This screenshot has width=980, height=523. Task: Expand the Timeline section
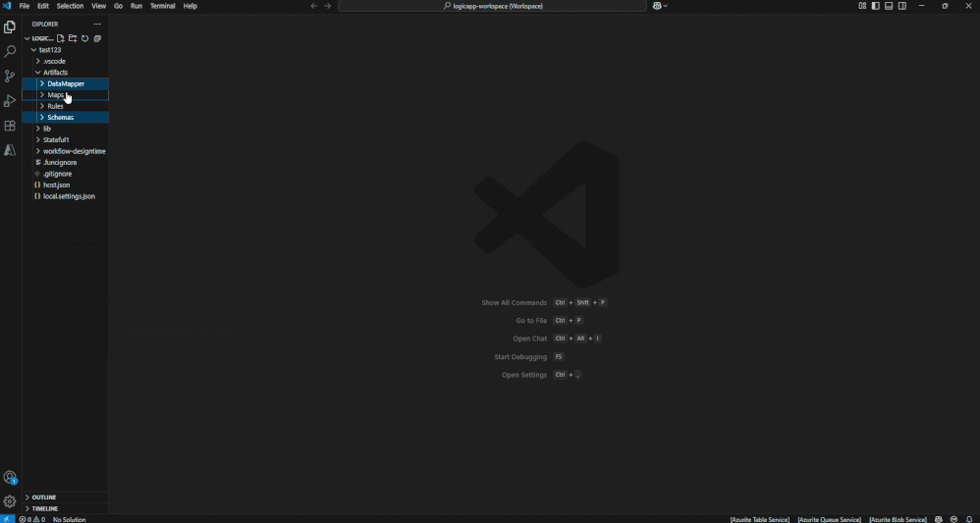[65, 508]
